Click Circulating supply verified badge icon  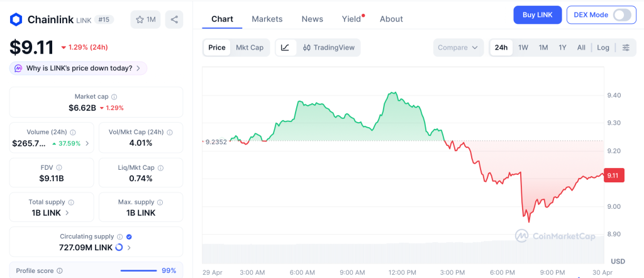point(129,236)
